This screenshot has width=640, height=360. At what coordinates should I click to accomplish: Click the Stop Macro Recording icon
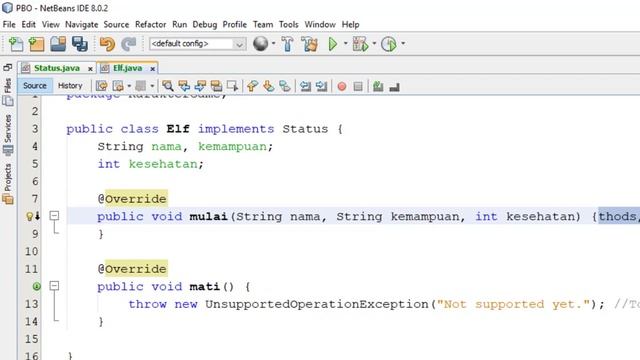pyautogui.click(x=358, y=86)
